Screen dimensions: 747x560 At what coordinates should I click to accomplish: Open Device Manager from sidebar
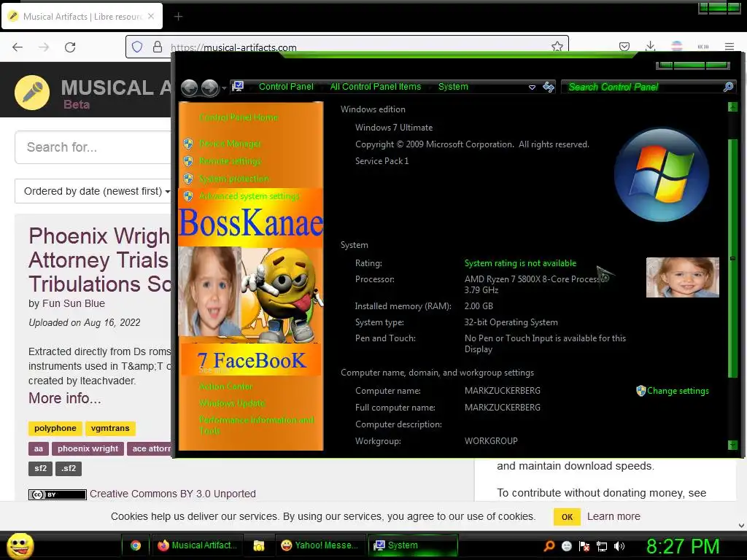point(230,144)
